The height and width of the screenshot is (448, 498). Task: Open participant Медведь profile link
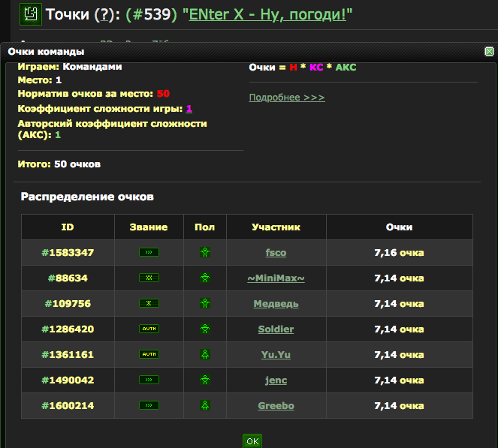click(x=276, y=303)
